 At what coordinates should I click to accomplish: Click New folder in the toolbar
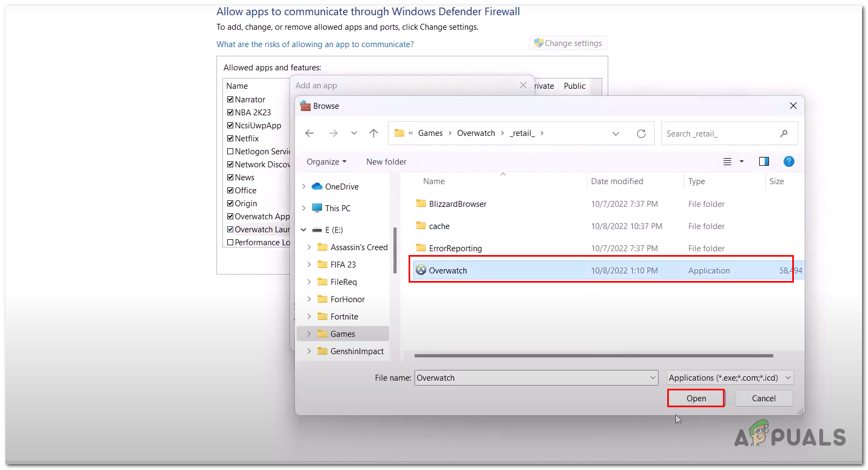[x=386, y=162]
